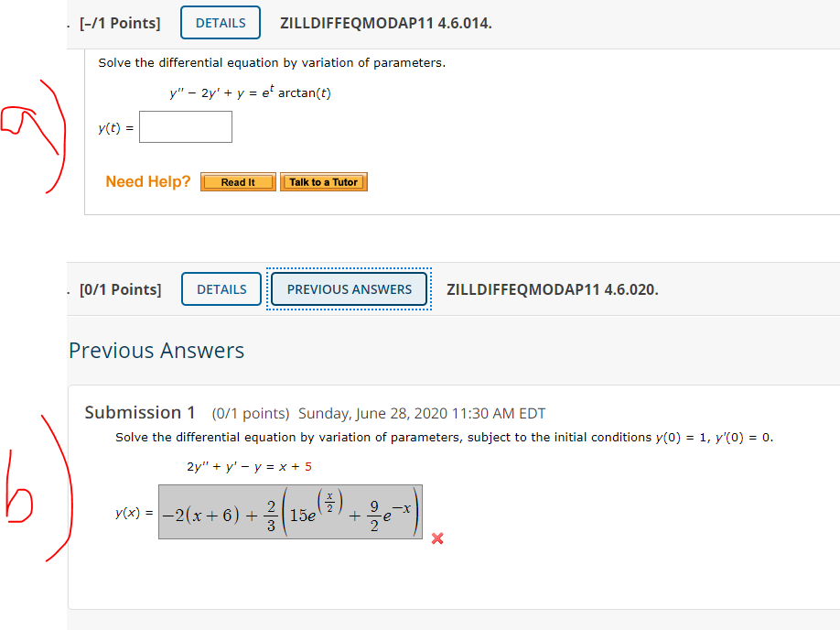This screenshot has width=840, height=630.
Task: Click inside the y(t) answer box
Action: [x=185, y=126]
